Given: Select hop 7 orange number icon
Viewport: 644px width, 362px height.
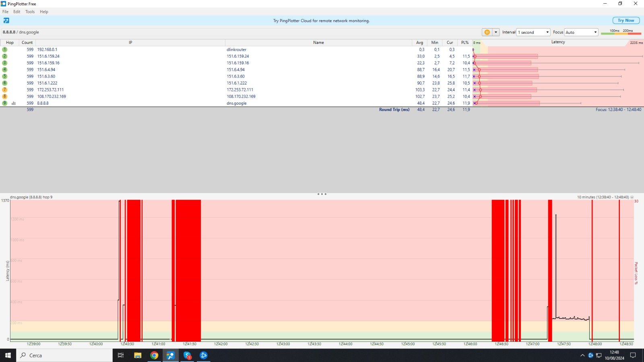Looking at the screenshot, I should pos(5,90).
